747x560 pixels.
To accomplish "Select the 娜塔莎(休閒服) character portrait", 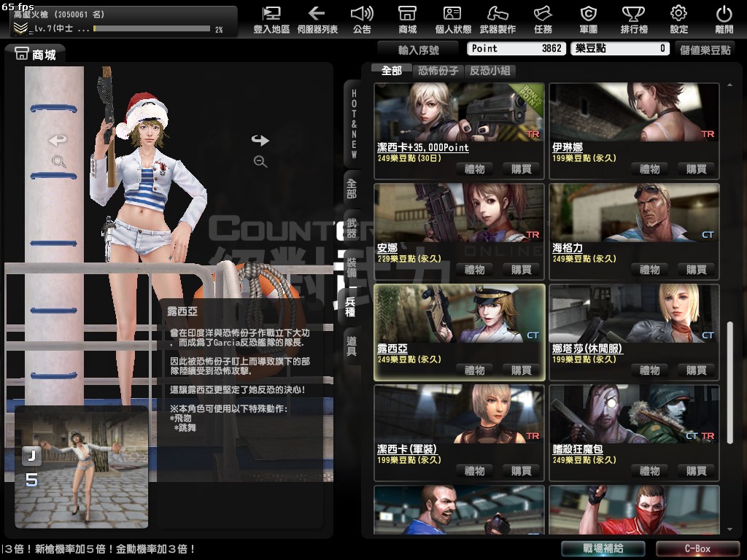I will [634, 314].
